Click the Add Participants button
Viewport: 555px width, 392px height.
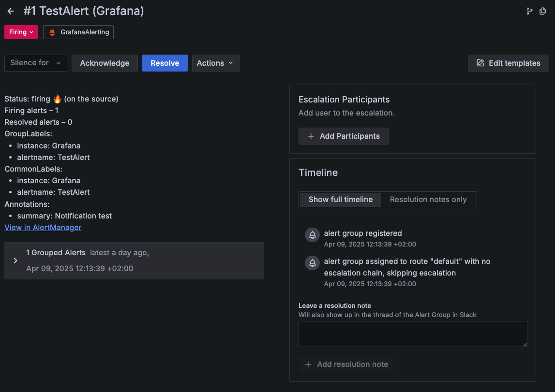(x=344, y=136)
